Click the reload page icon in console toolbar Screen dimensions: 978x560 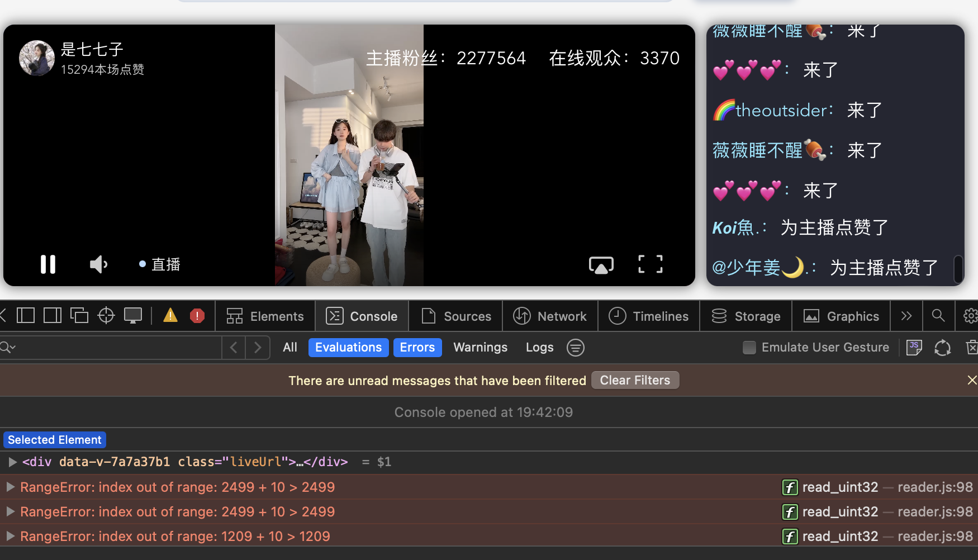pyautogui.click(x=942, y=347)
